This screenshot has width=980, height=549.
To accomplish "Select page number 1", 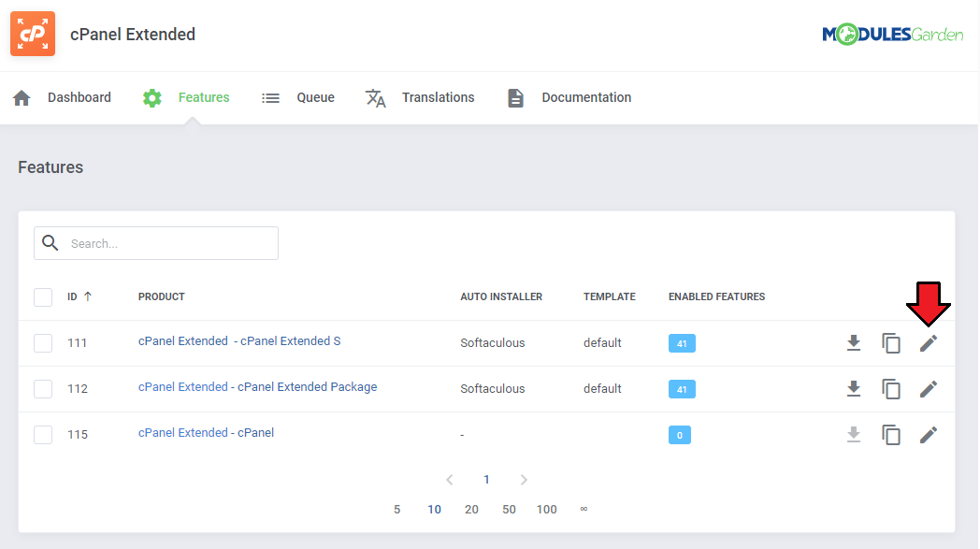I will click(486, 480).
